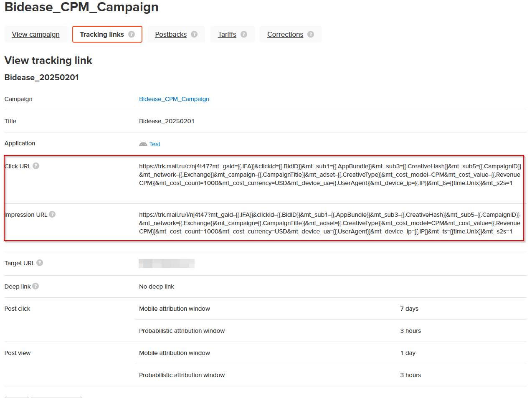Image resolution: width=532 pixels, height=398 pixels.
Task: Click the Application row label
Action: click(20, 143)
